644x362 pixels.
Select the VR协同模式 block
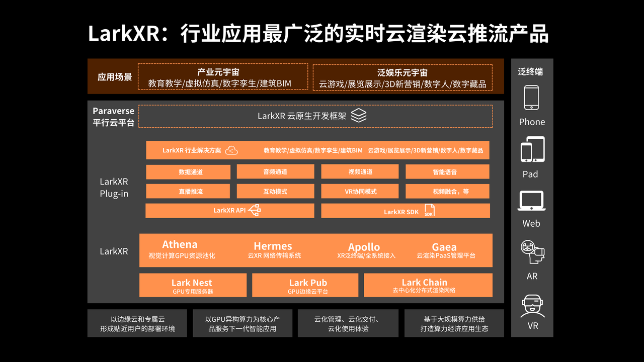(360, 191)
